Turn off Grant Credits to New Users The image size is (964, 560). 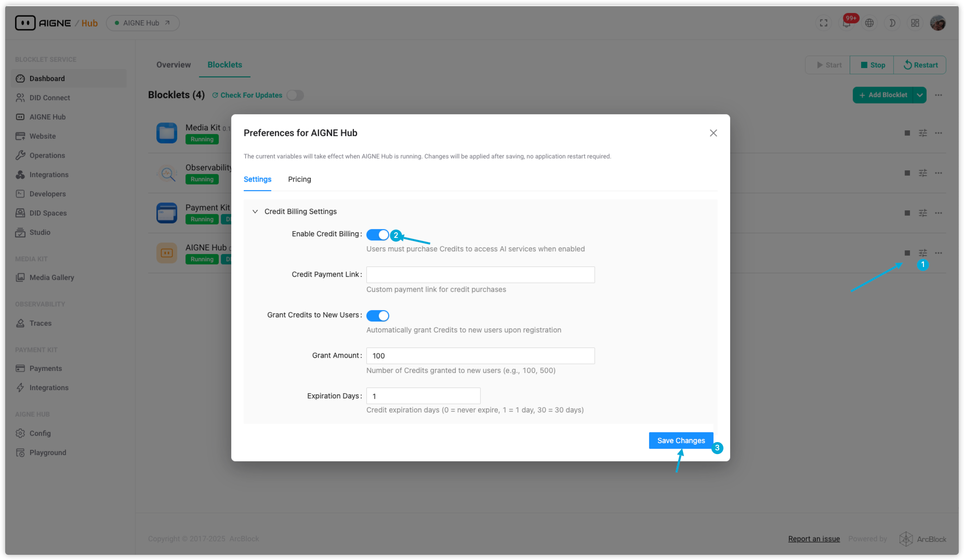tap(378, 316)
